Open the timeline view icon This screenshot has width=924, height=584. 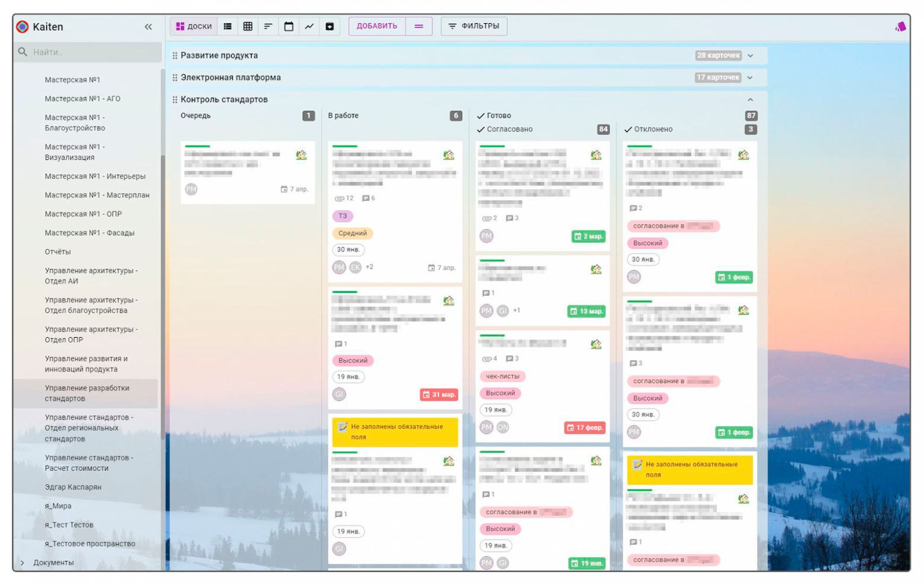[268, 26]
